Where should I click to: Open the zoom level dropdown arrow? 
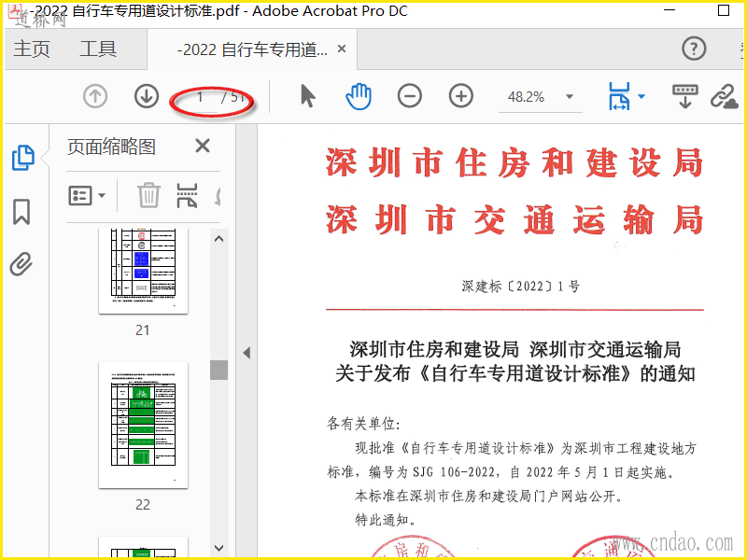(x=570, y=97)
